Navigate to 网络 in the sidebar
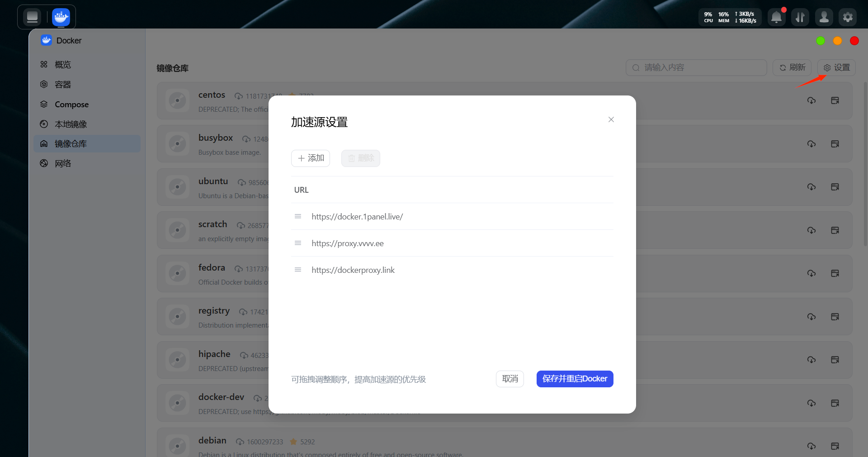The width and height of the screenshot is (868, 457). (x=87, y=163)
